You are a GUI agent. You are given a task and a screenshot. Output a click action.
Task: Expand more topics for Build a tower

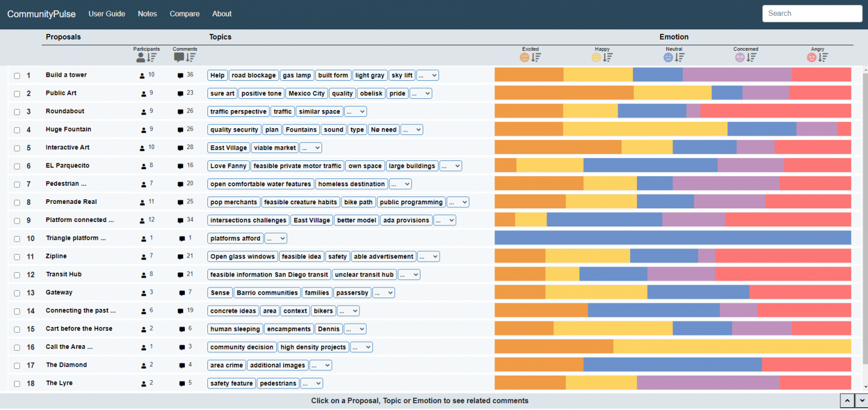[x=427, y=75]
